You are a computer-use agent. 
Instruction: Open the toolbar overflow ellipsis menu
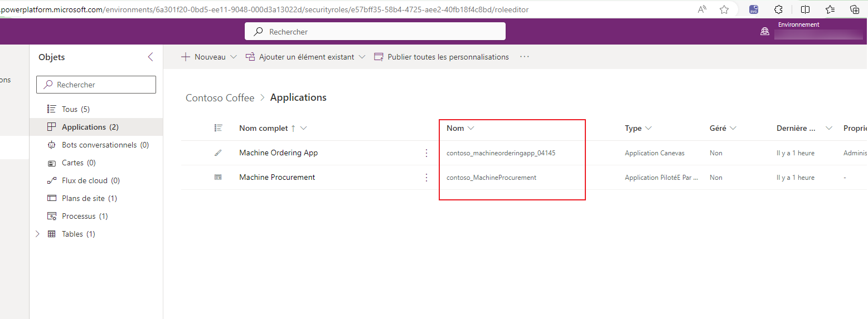point(525,57)
